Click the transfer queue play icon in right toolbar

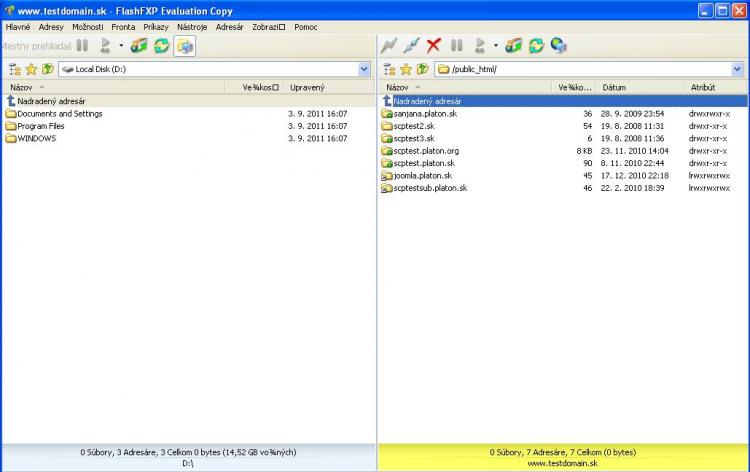click(x=480, y=46)
